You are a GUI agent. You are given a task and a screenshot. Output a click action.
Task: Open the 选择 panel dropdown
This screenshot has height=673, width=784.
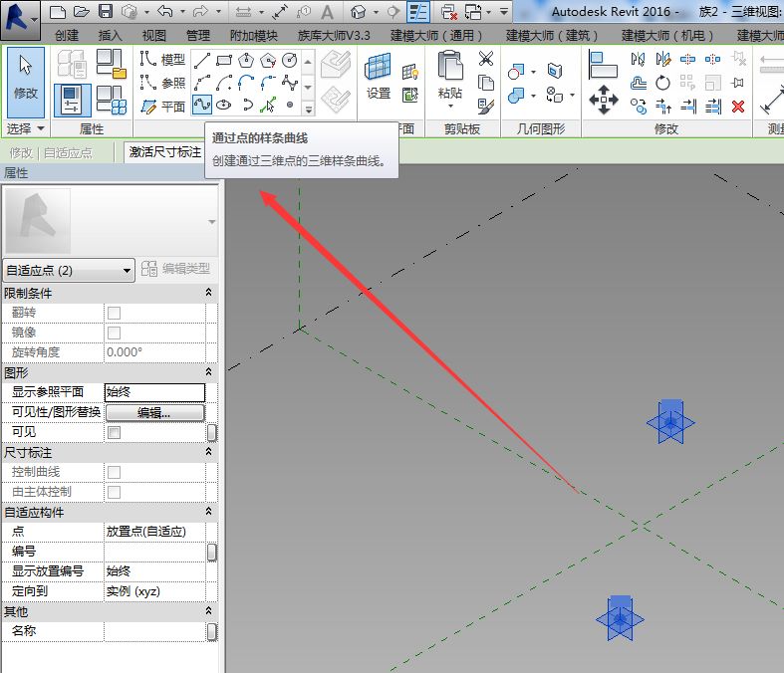tap(25, 128)
